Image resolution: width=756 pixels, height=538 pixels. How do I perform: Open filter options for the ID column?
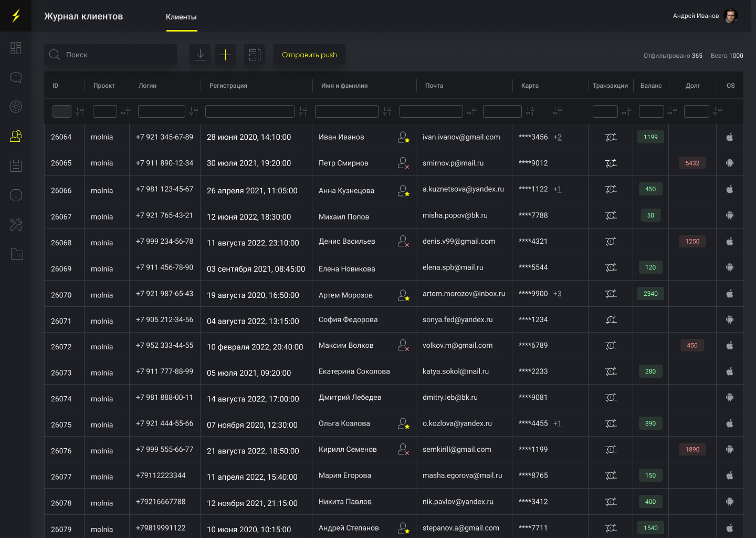pos(80,111)
